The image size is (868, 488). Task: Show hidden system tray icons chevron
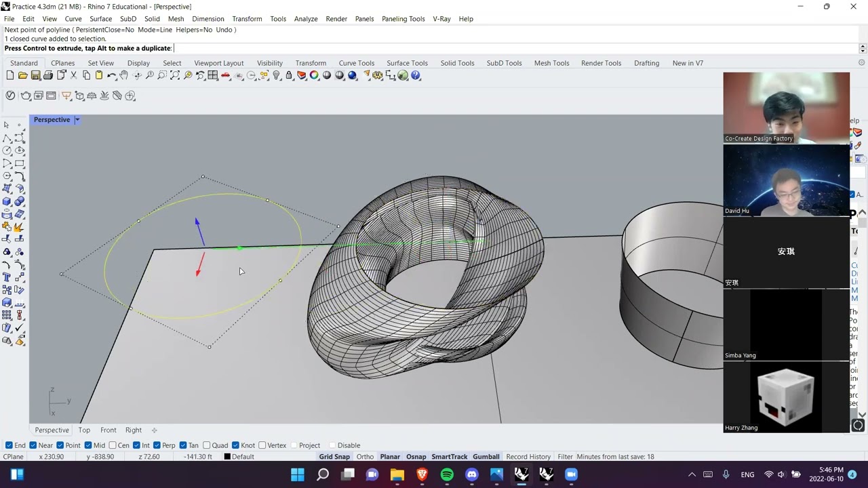point(692,474)
